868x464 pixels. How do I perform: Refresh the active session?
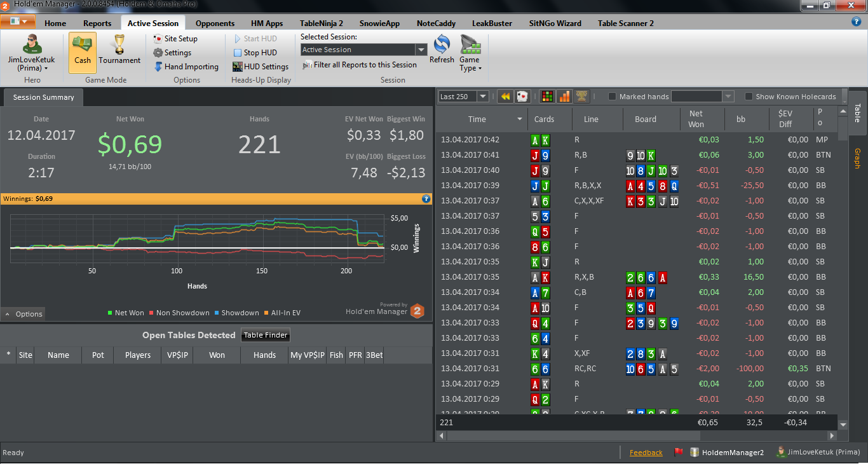pyautogui.click(x=442, y=50)
